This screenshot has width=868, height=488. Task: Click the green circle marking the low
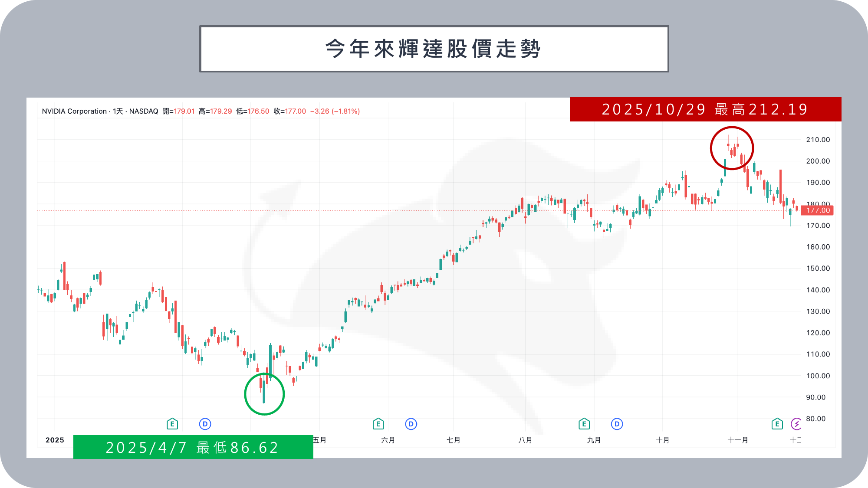264,394
